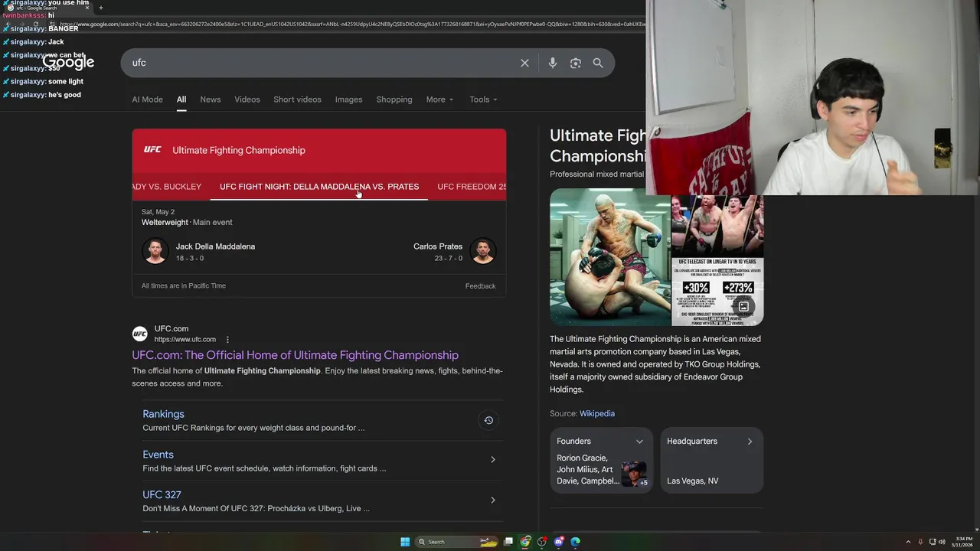Viewport: 980px width, 551px height.
Task: Switch to the Images tab
Action: (x=348, y=99)
